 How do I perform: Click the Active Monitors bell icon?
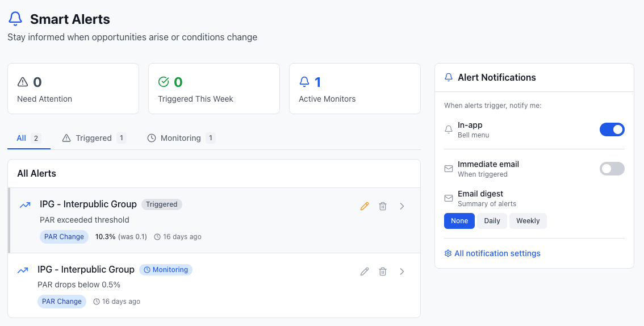coord(304,82)
